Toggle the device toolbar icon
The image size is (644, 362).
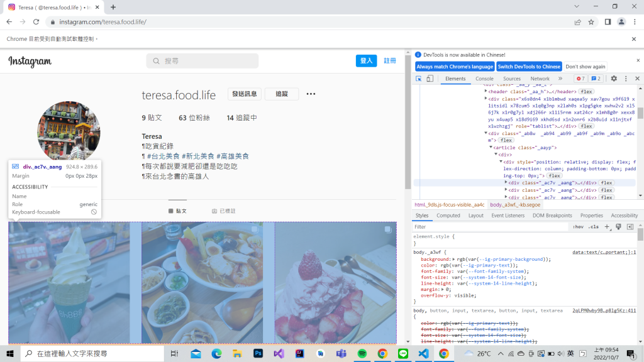tap(430, 79)
